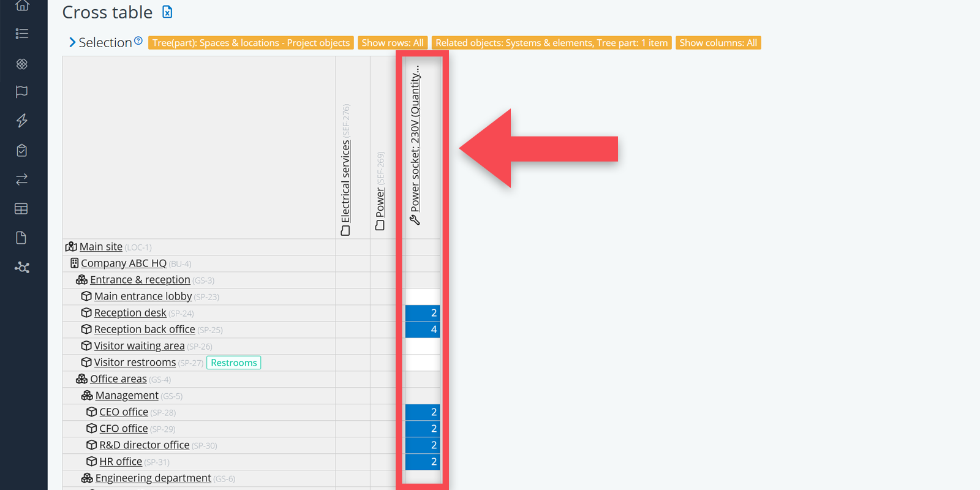Click the Selection help question mark
980x490 pixels.
click(138, 41)
